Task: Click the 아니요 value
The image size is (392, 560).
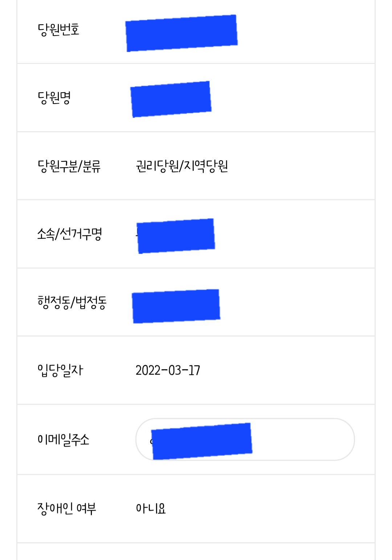Action: (x=151, y=508)
